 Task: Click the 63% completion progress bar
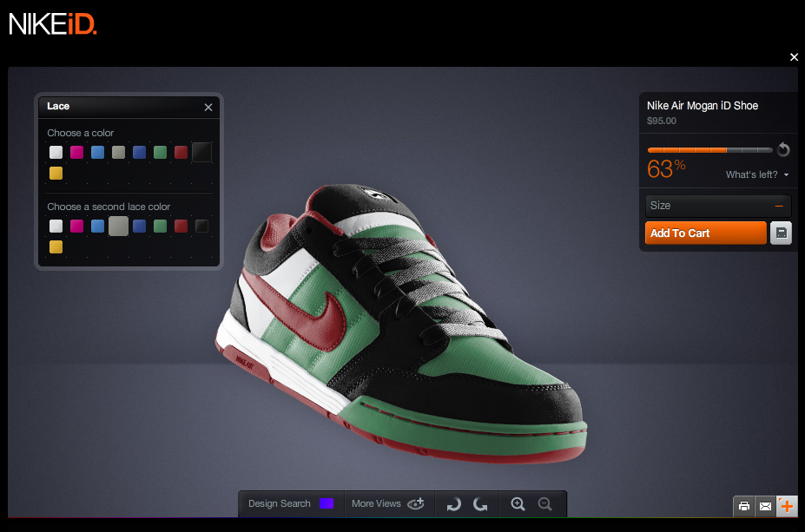pyautogui.click(x=710, y=150)
